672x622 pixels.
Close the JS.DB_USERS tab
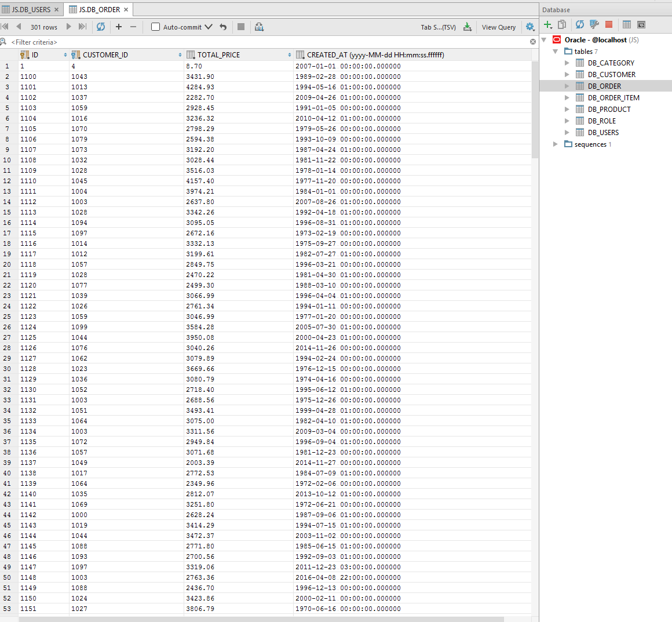(57, 9)
